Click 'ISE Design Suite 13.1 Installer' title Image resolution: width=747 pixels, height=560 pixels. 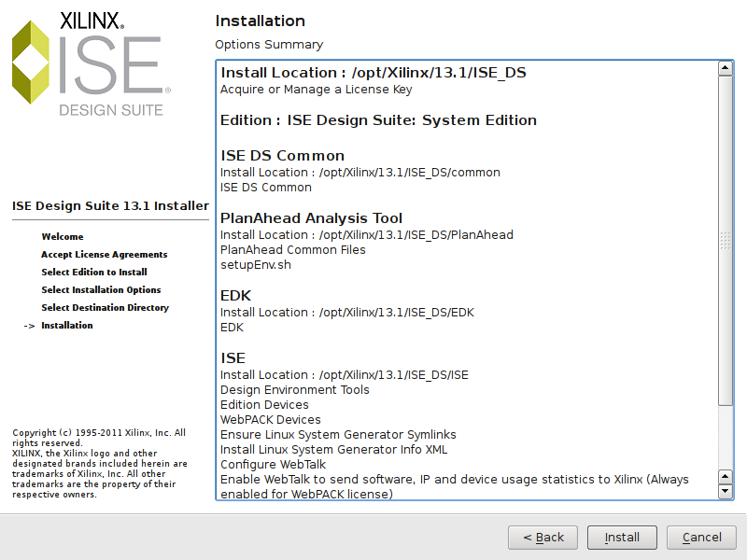click(110, 205)
